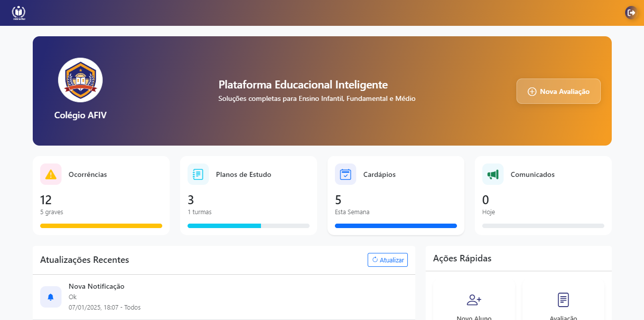This screenshot has height=320, width=644.
Task: Click the Cardápios calendar icon
Action: [345, 174]
